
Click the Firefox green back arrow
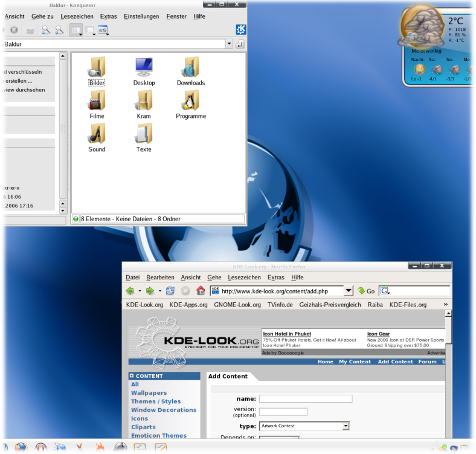pos(130,291)
